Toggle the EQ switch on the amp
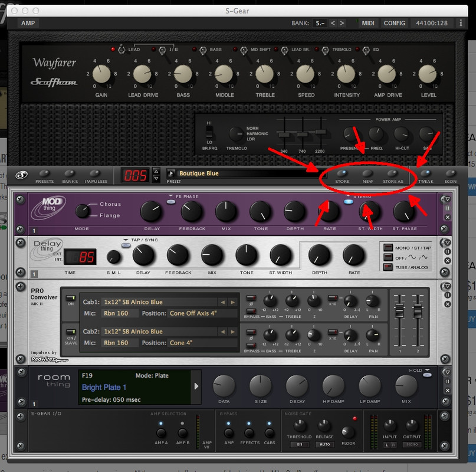This screenshot has height=472, width=476. (x=366, y=50)
